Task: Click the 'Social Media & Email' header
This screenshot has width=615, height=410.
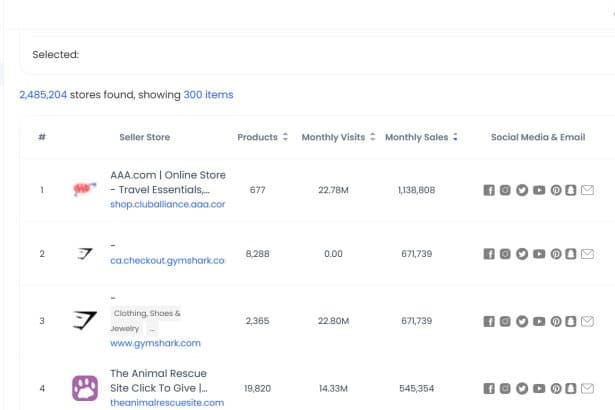Action: 538,137
